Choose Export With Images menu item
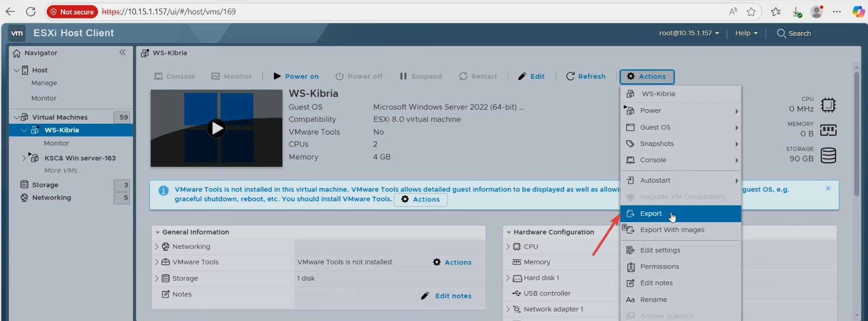868x321 pixels. coord(681,230)
